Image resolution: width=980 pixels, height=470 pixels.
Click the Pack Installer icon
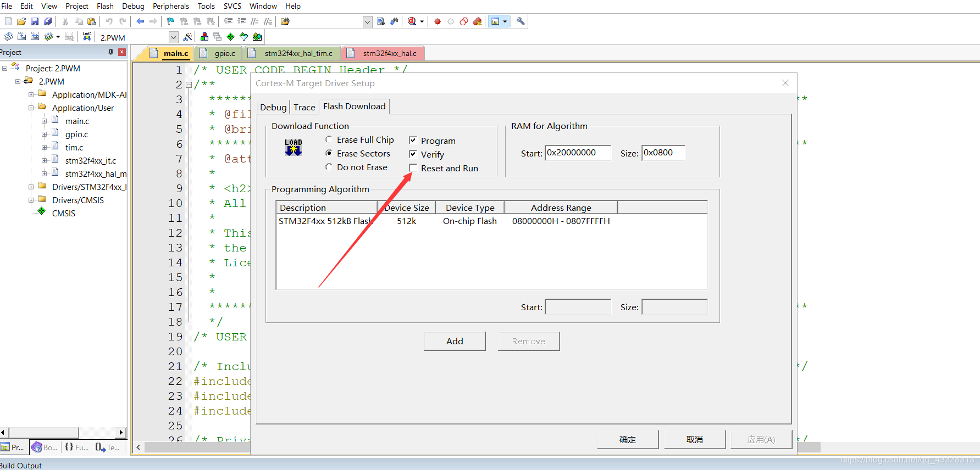[257, 37]
